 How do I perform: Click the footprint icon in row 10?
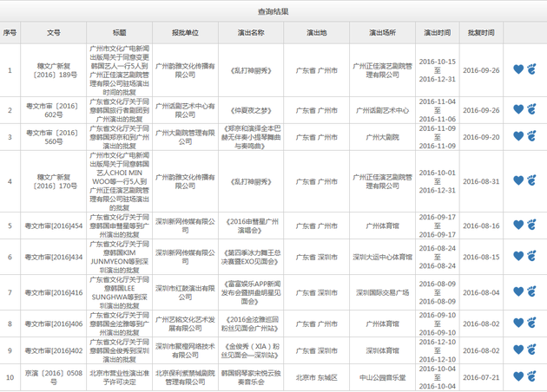point(531,376)
